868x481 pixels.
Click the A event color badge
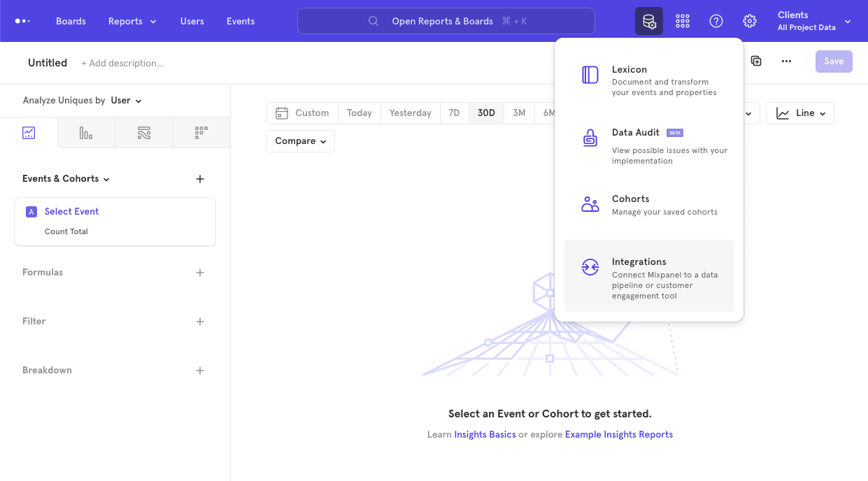click(31, 211)
